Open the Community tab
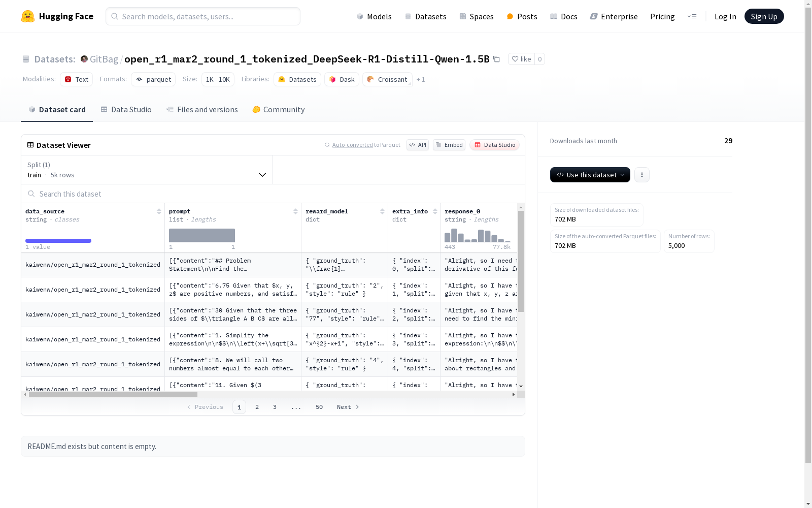Image resolution: width=812 pixels, height=508 pixels. tap(279, 110)
